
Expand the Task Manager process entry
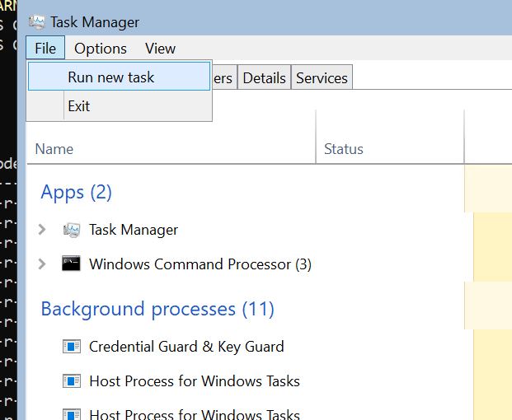pyautogui.click(x=43, y=230)
